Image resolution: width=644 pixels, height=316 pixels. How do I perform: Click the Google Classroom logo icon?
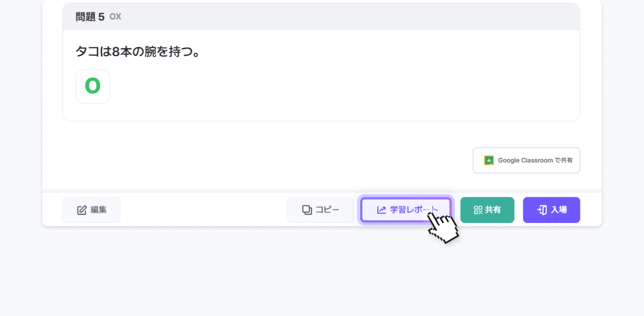pos(488,160)
